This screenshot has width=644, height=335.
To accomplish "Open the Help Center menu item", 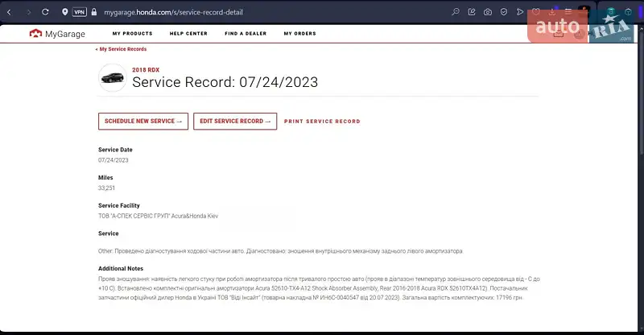I will (x=188, y=34).
